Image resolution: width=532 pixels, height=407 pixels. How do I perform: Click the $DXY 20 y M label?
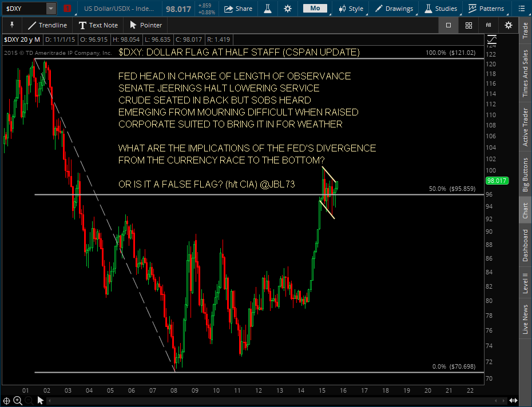[x=22, y=39]
